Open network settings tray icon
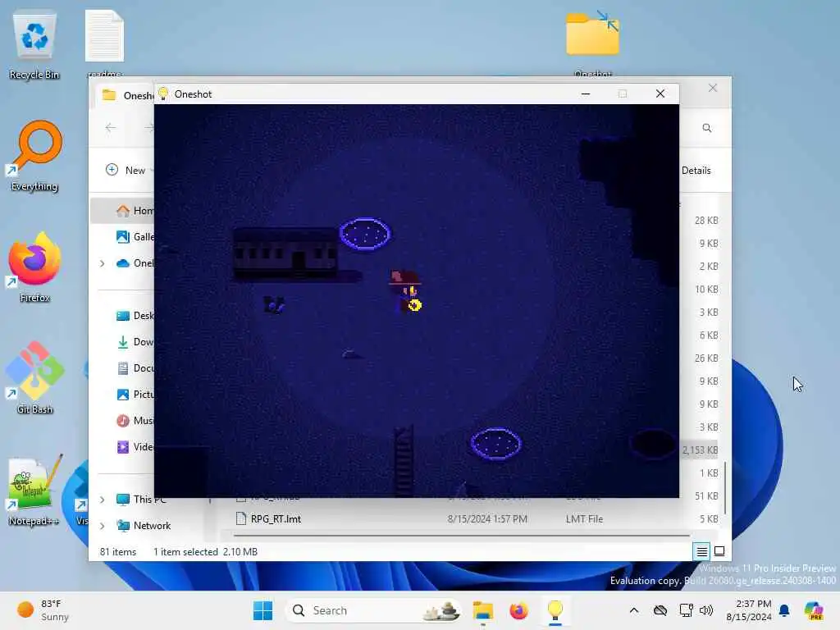Screen dimensions: 840x630 click(x=687, y=610)
